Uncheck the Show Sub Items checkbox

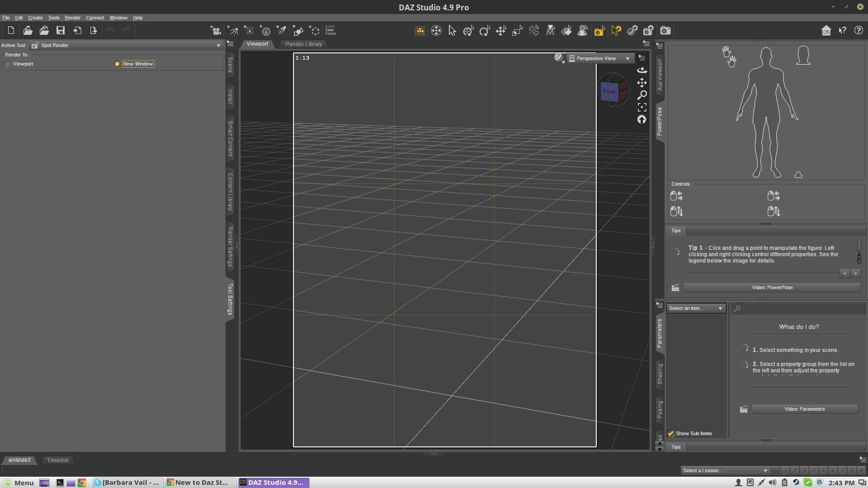click(671, 434)
